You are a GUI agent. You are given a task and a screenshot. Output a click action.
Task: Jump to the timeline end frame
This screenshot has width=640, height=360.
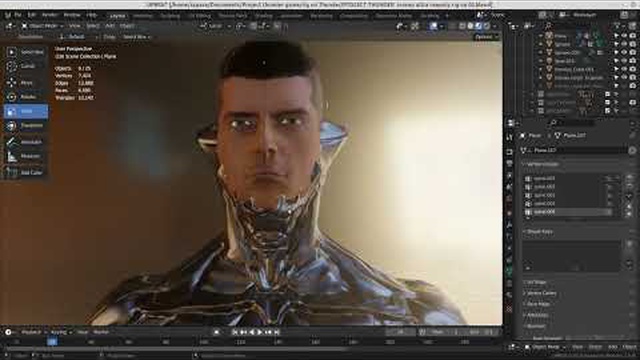(x=277, y=332)
